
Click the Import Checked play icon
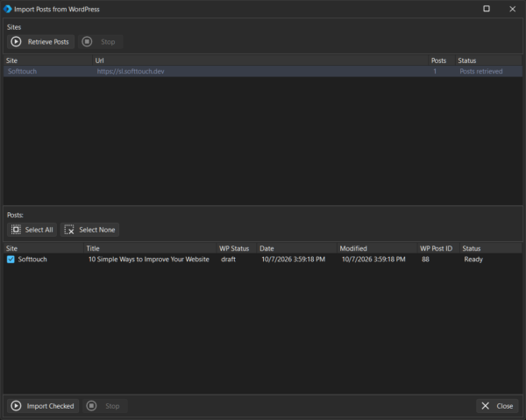point(16,406)
